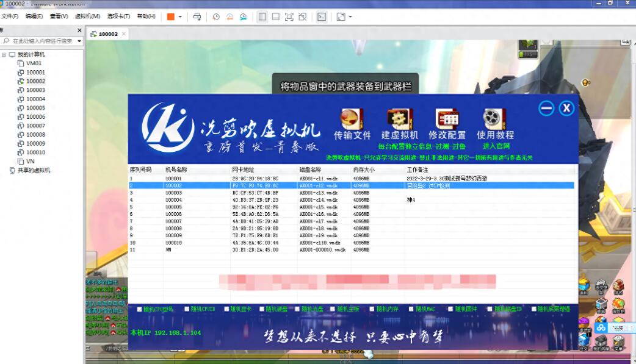This screenshot has width=636, height=364.
Task: Enable the 随机硬盘 checkbox
Action: coord(262,309)
